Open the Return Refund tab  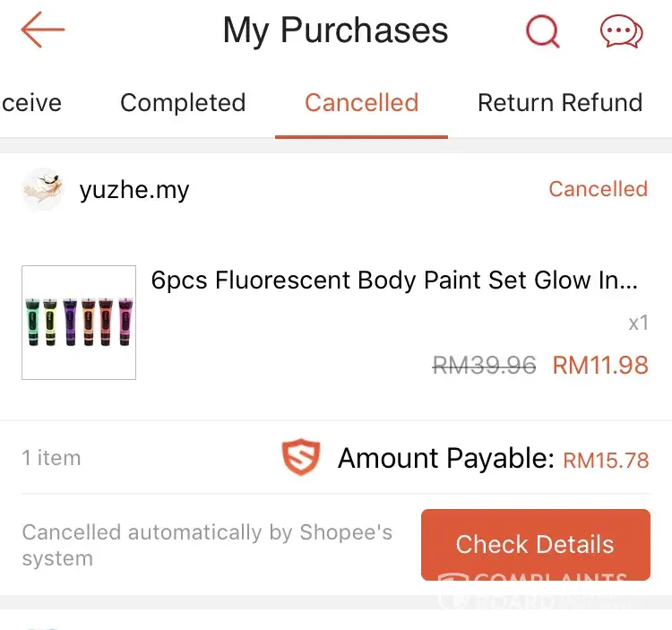click(560, 103)
